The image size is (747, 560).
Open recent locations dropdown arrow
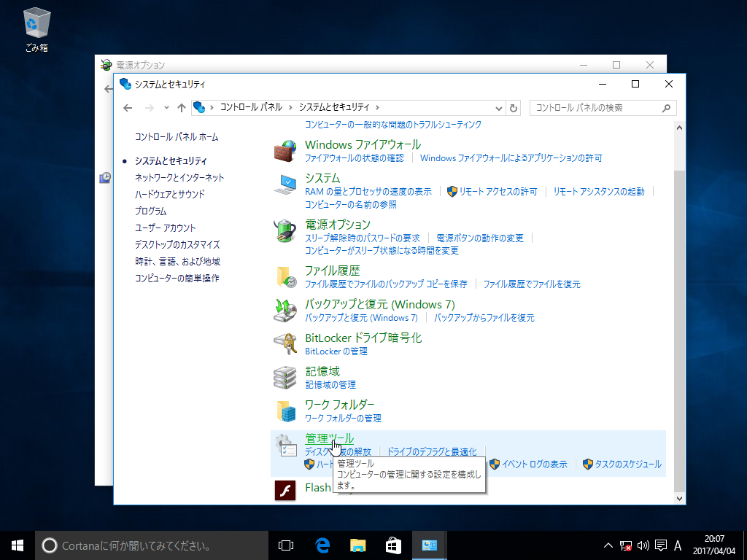click(x=166, y=108)
